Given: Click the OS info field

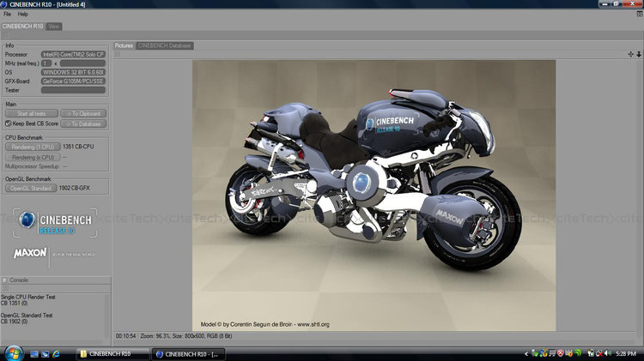Looking at the screenshot, I should pos(73,72).
